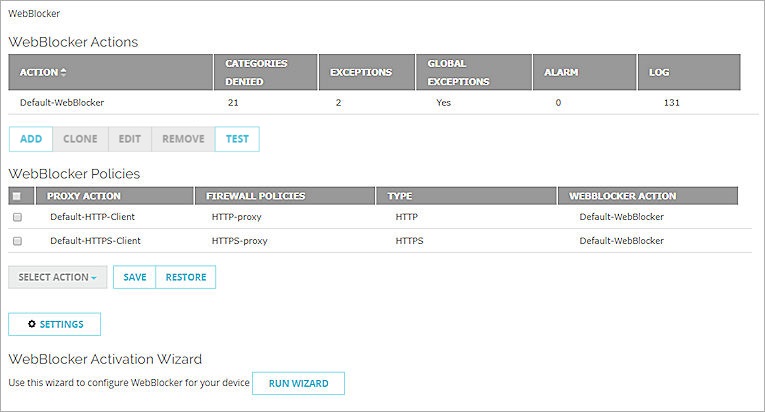Click the Add button
The width and height of the screenshot is (765, 412).
pos(31,139)
